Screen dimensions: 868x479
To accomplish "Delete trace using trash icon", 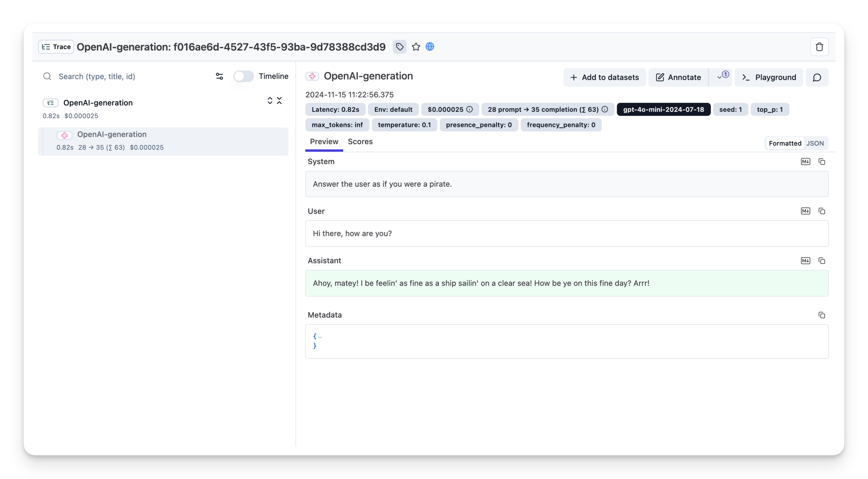I will [x=819, y=47].
